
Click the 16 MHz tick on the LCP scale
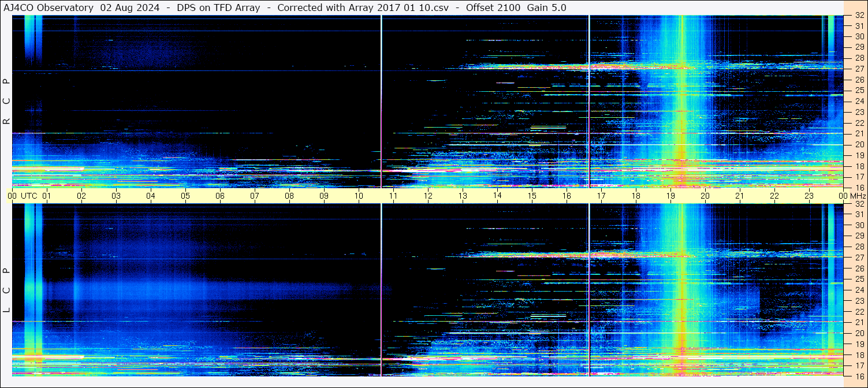(x=859, y=375)
